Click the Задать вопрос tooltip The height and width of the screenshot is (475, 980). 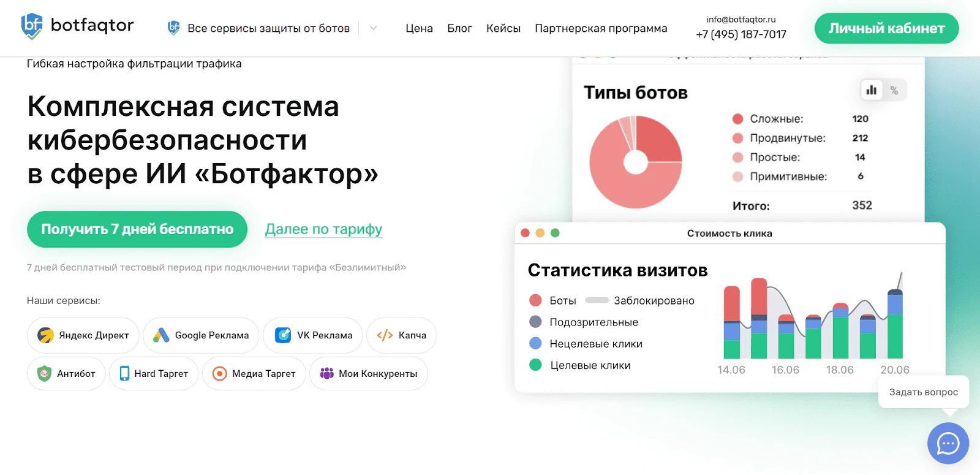(x=924, y=392)
